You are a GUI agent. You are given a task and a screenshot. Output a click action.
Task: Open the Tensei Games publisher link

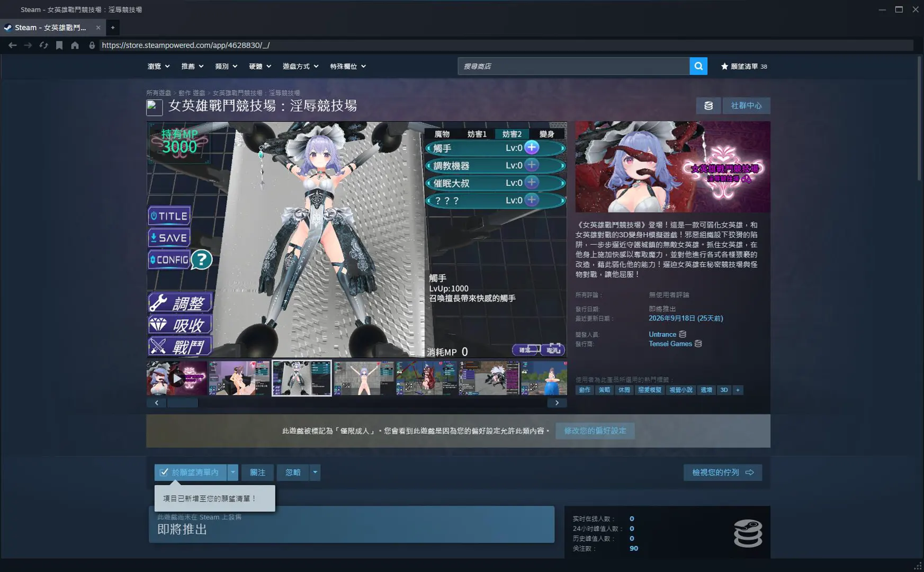(x=670, y=344)
